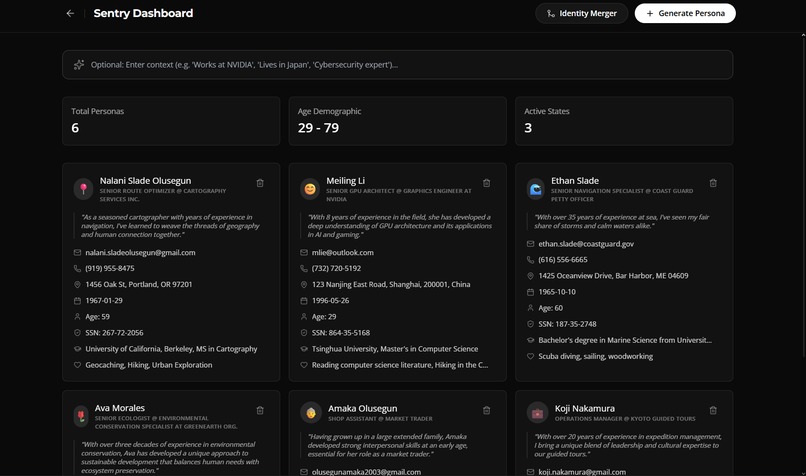
Task: Select the name Ethan Slade
Action: [575, 180]
